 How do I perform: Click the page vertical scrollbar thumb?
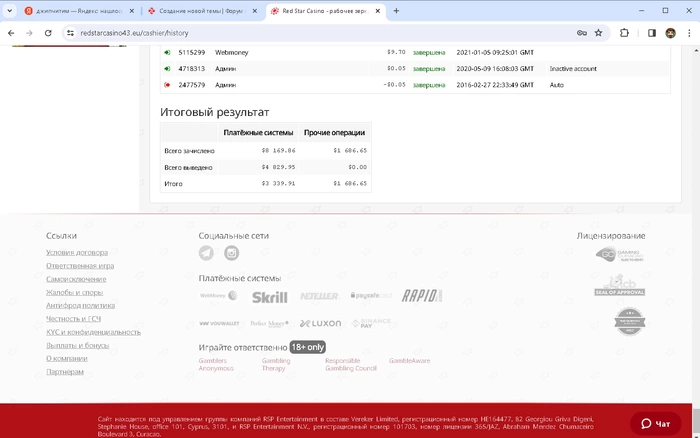coord(696,419)
